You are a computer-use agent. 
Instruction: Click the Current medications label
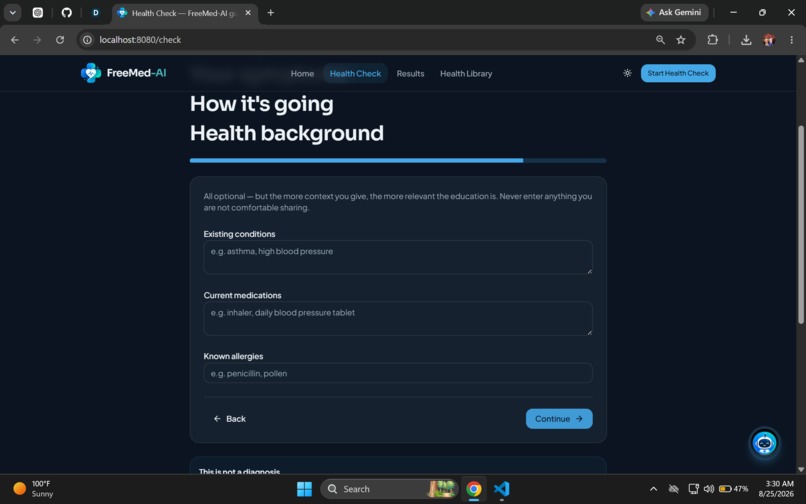(242, 295)
